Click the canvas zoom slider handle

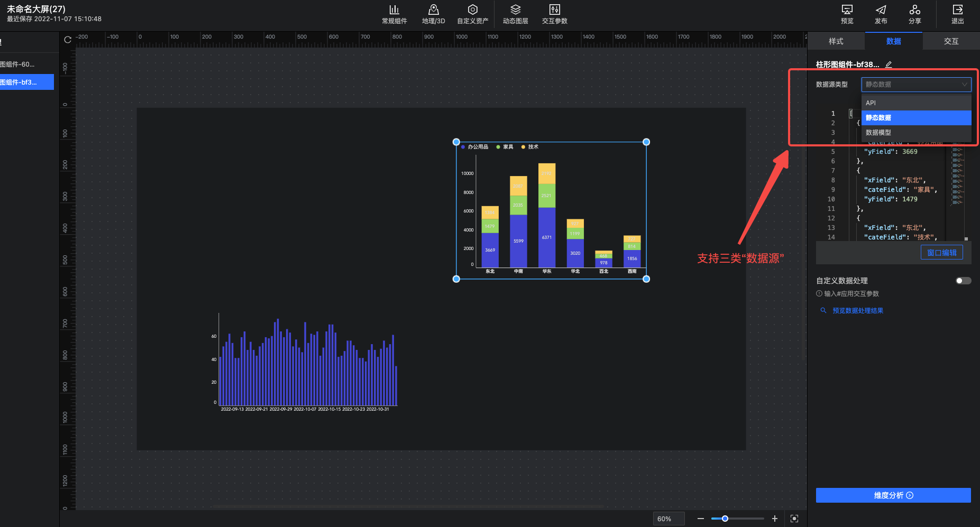click(x=725, y=519)
